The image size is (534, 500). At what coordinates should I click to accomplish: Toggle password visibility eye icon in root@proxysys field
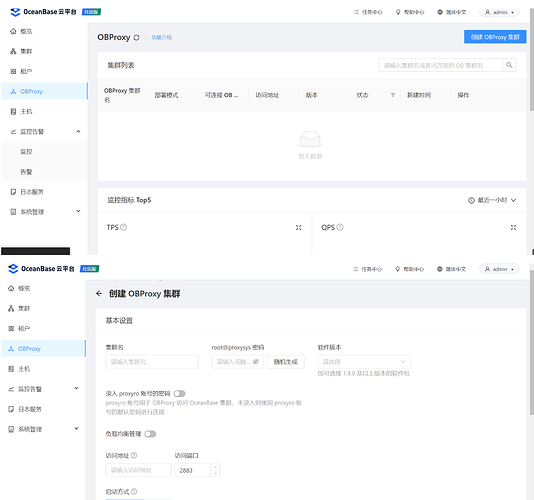(256, 362)
